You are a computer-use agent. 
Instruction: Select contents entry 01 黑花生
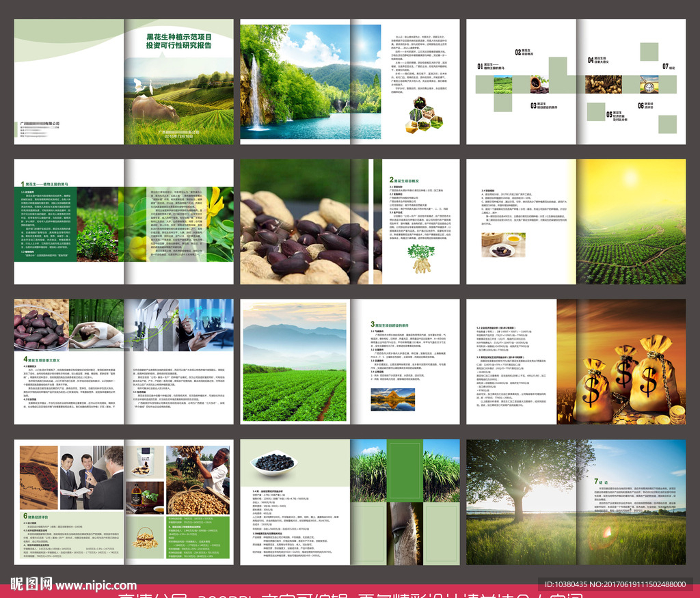[492, 67]
